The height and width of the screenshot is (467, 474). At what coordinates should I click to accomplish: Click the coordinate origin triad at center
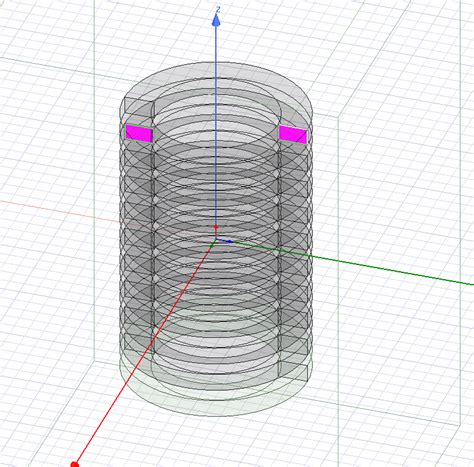pos(216,239)
